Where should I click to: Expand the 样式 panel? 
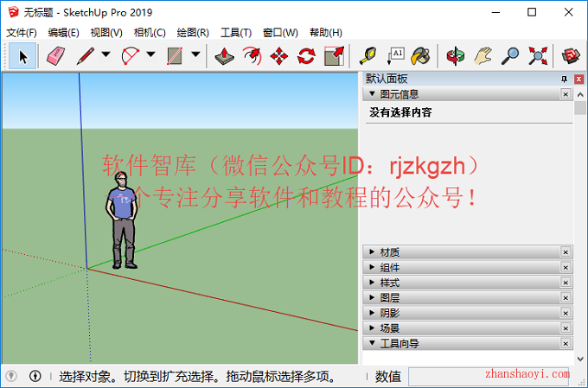pos(372,283)
